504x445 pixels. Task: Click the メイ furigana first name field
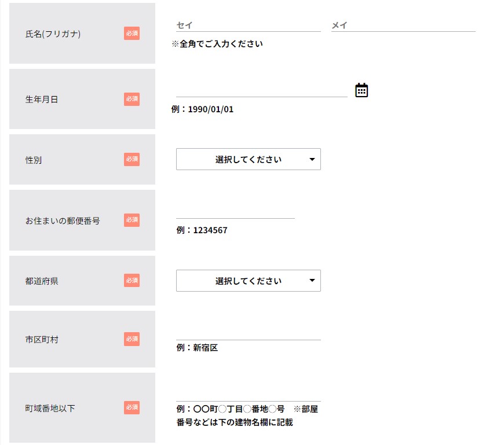pos(403,25)
